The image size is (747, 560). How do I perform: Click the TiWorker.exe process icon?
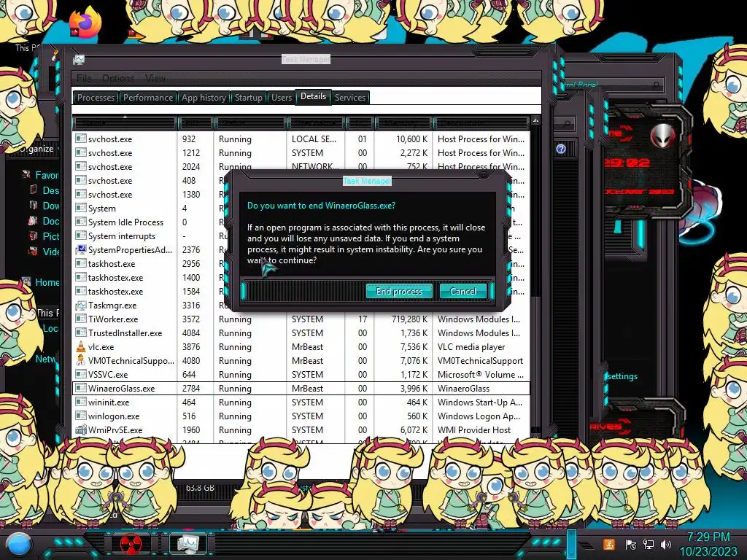coord(81,319)
